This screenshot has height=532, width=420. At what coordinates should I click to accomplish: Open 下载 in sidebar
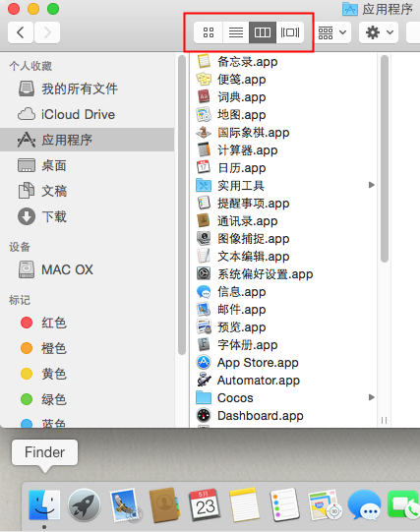88,216
